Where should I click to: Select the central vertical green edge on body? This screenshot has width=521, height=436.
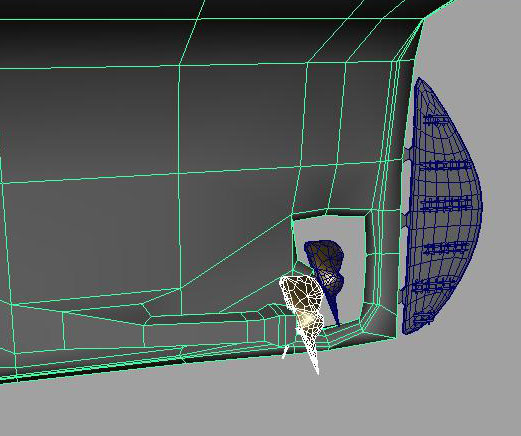[180, 187]
